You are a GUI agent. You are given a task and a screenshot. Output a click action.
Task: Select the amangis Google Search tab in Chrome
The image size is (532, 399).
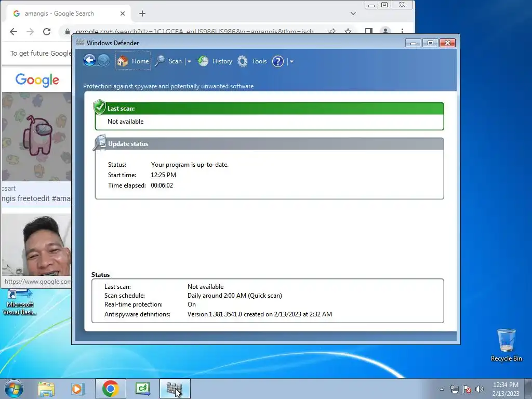[68, 14]
